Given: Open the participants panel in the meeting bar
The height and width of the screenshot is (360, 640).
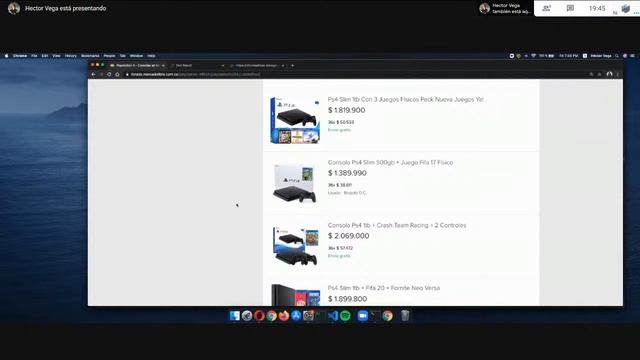Looking at the screenshot, I should 547,8.
